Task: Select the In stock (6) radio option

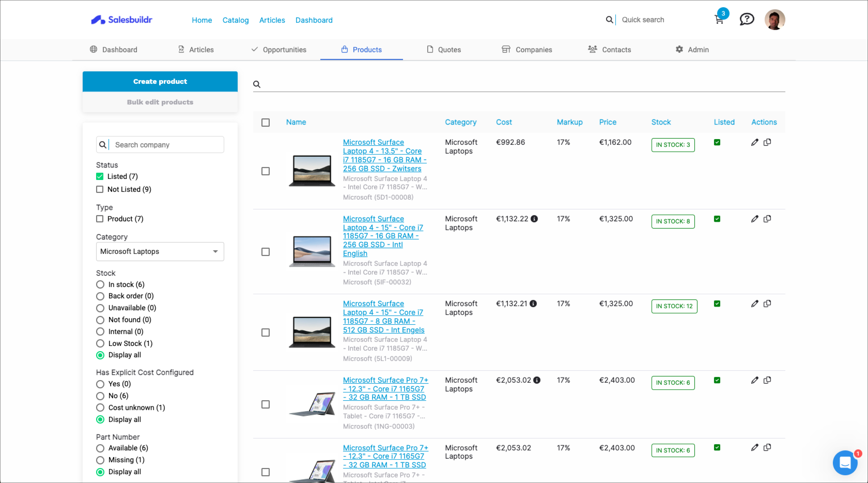Action: pyautogui.click(x=100, y=284)
